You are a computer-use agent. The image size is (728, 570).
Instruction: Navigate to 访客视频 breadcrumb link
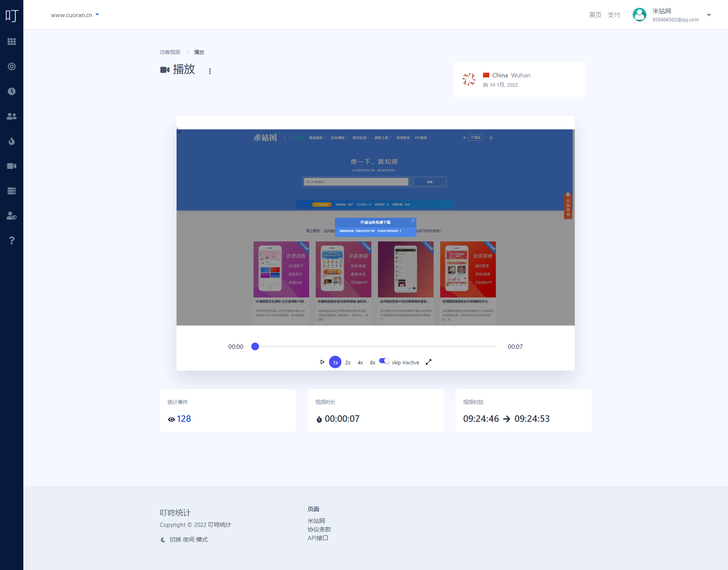pos(170,52)
